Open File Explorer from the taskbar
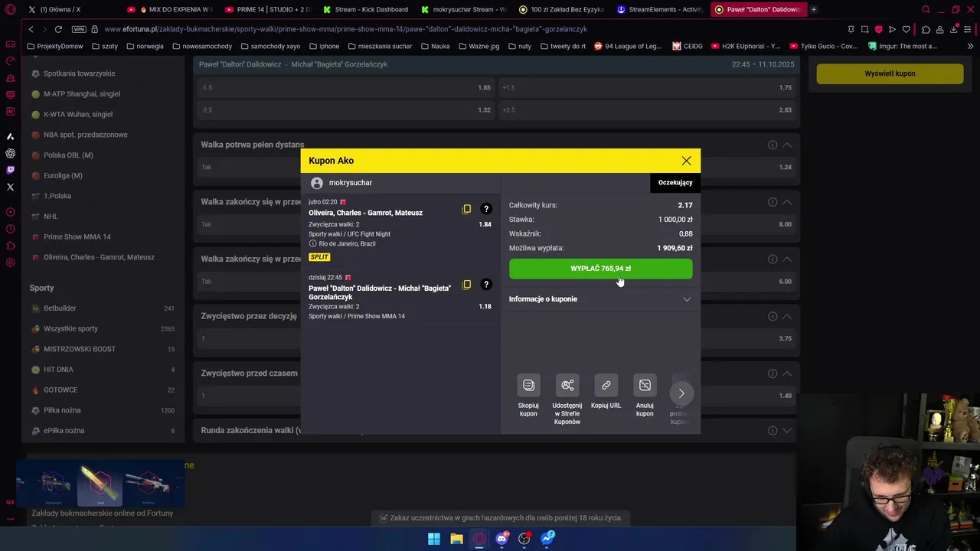Image resolution: width=980 pixels, height=551 pixels. pyautogui.click(x=457, y=539)
